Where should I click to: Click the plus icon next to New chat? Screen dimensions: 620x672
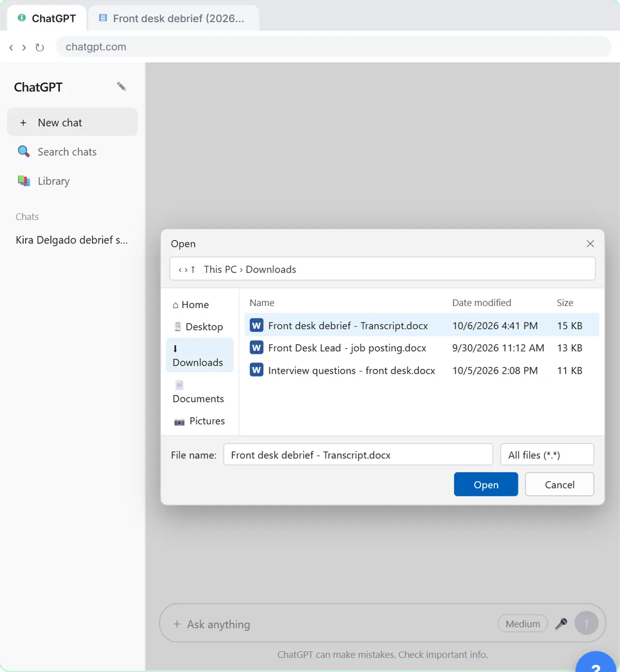pos(23,123)
